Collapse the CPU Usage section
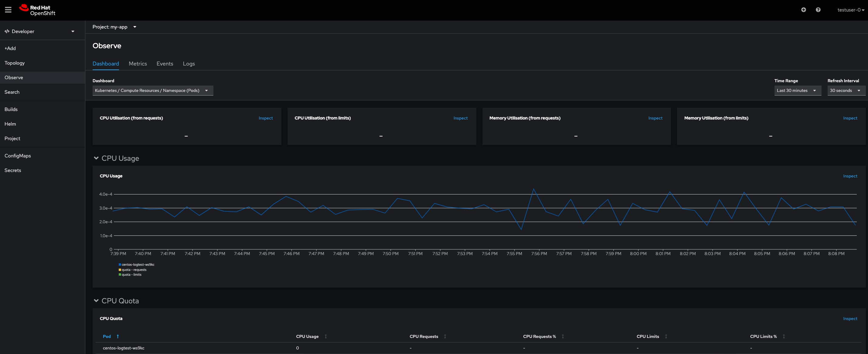The height and width of the screenshot is (354, 868). (96, 158)
